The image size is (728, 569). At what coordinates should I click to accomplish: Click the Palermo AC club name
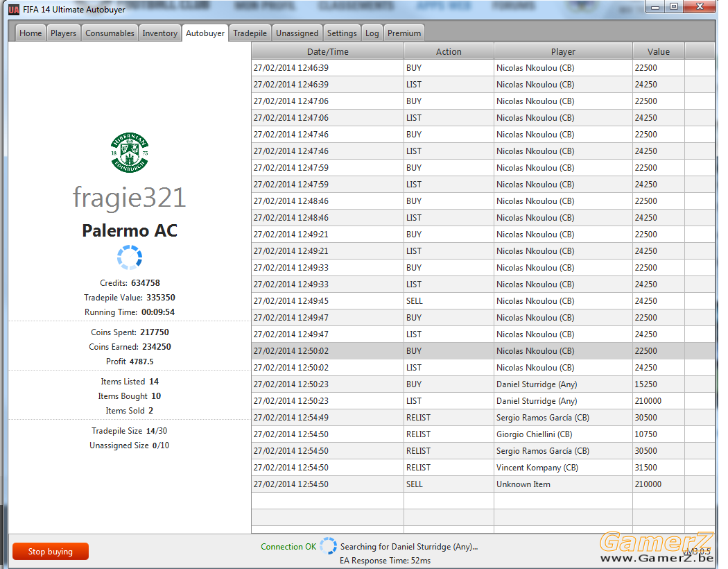pyautogui.click(x=130, y=230)
